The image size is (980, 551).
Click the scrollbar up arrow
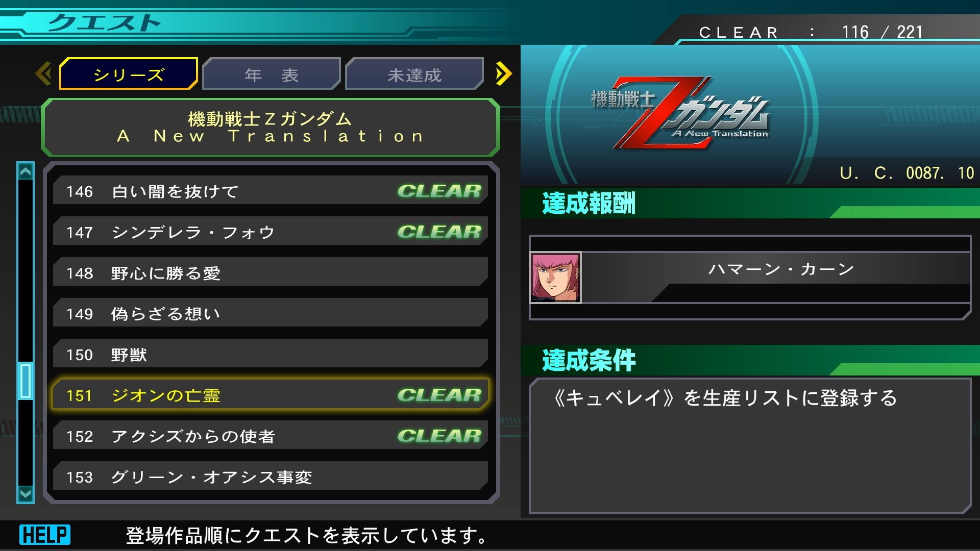coord(26,171)
